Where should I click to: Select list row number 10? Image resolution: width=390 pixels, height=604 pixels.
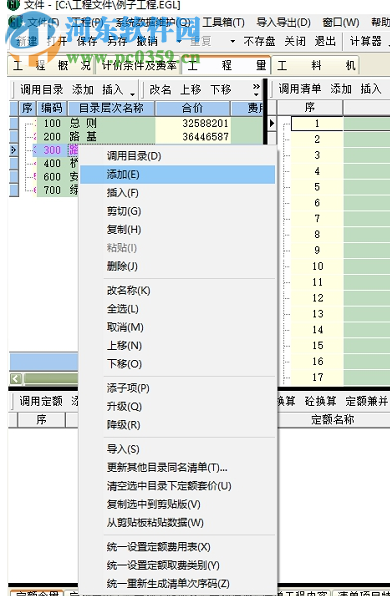[317, 266]
